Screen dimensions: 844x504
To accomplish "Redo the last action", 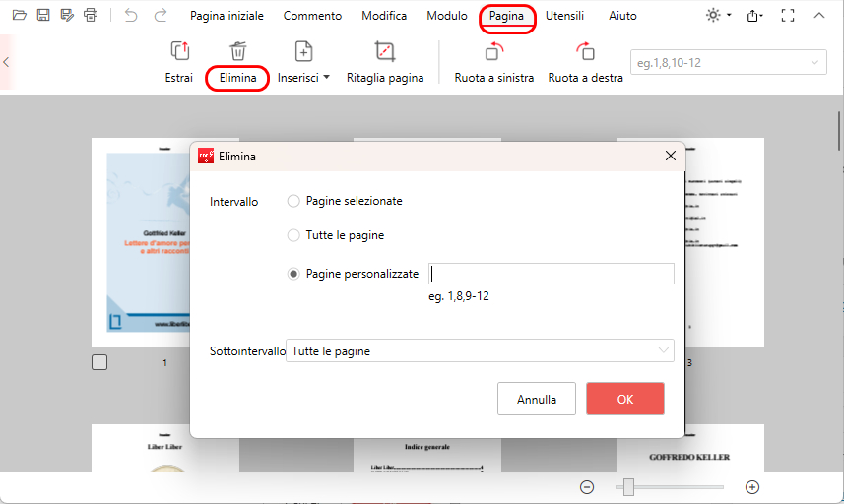I will [x=161, y=15].
